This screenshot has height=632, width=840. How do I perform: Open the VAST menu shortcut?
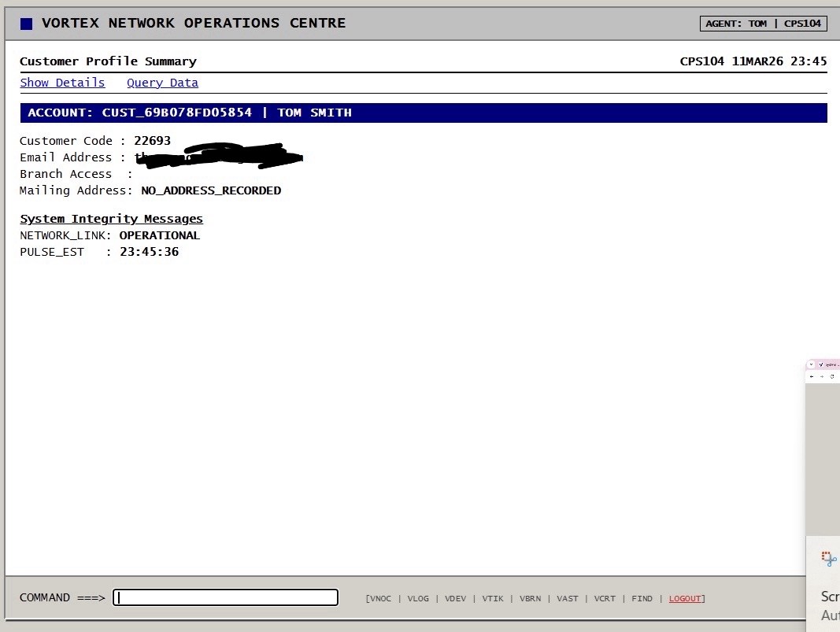tap(568, 598)
